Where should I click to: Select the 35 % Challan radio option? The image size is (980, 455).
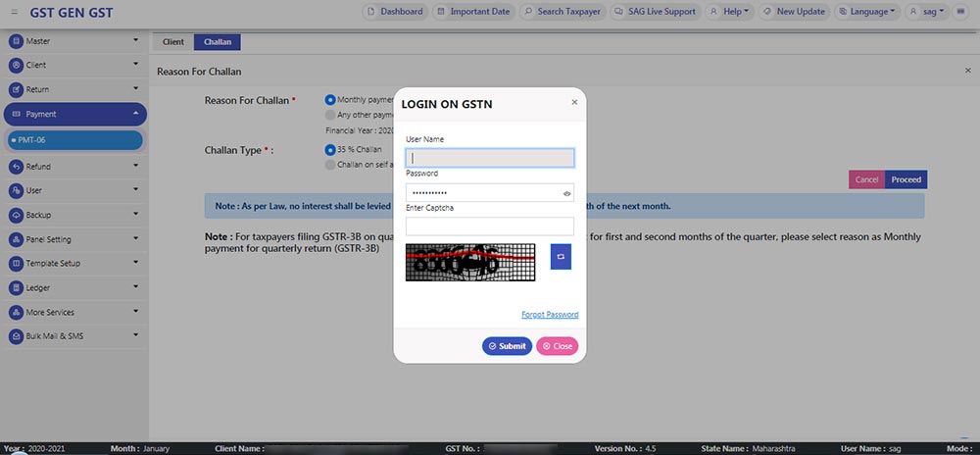coord(330,150)
